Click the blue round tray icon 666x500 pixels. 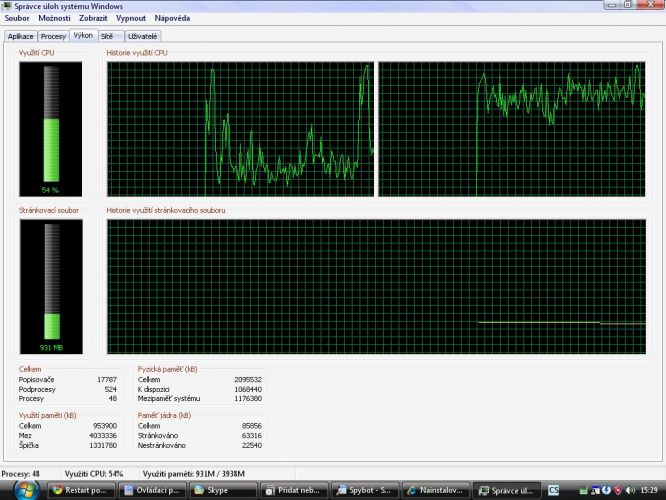[x=606, y=490]
